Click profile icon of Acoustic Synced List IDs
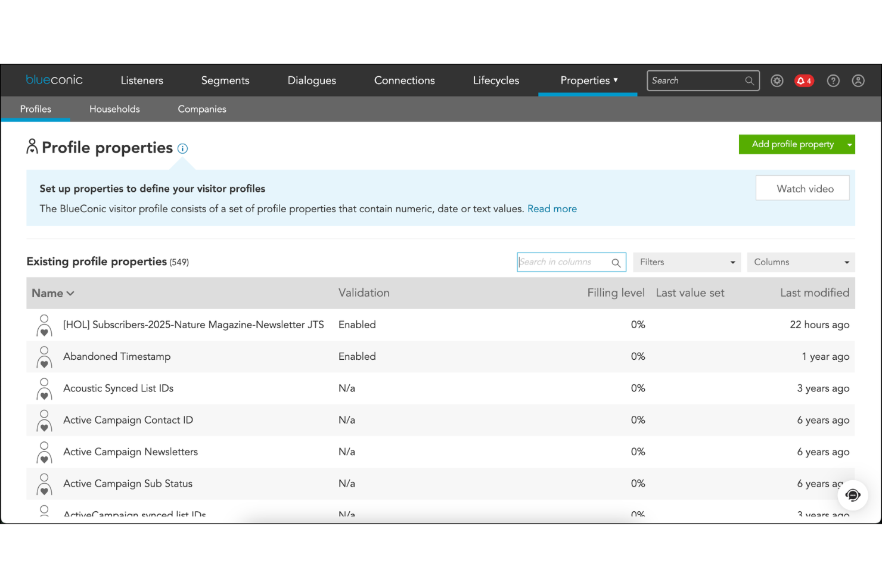Viewport: 882px width, 588px height. pos(44,389)
